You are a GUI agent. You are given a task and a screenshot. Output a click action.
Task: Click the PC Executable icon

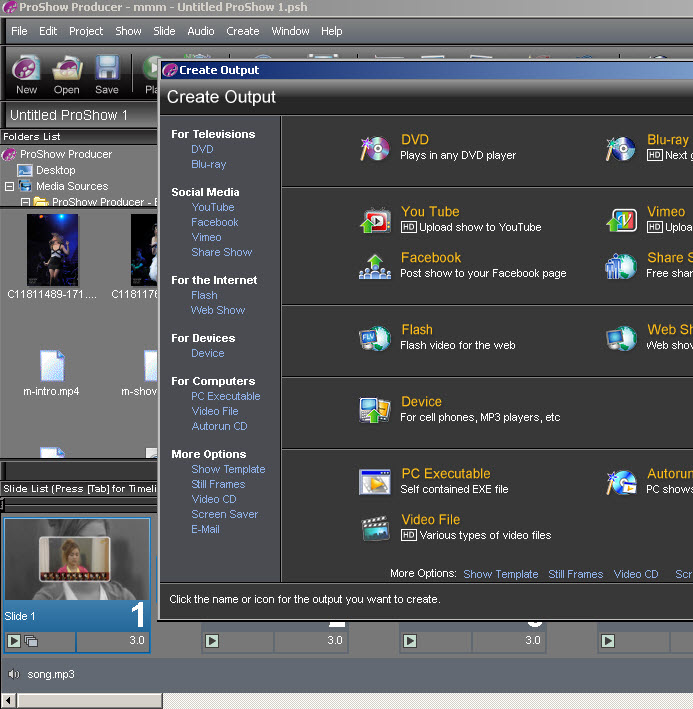[x=375, y=482]
